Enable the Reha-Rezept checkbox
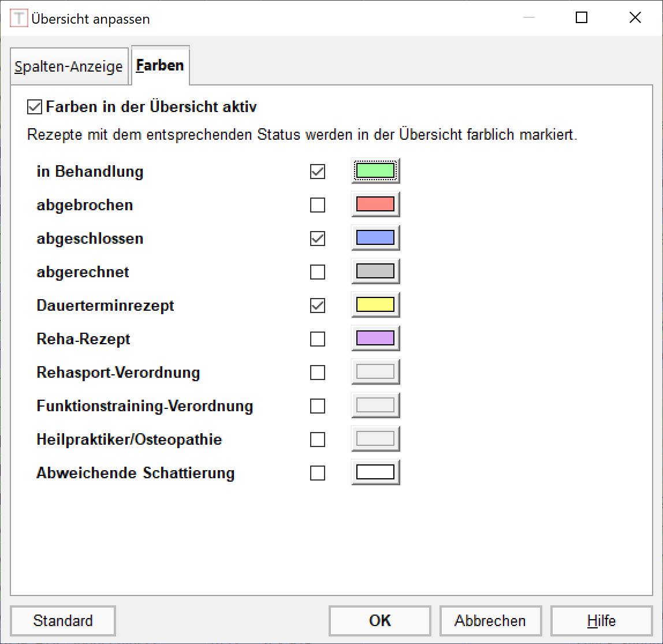Screen dimensions: 663x644 [x=318, y=339]
